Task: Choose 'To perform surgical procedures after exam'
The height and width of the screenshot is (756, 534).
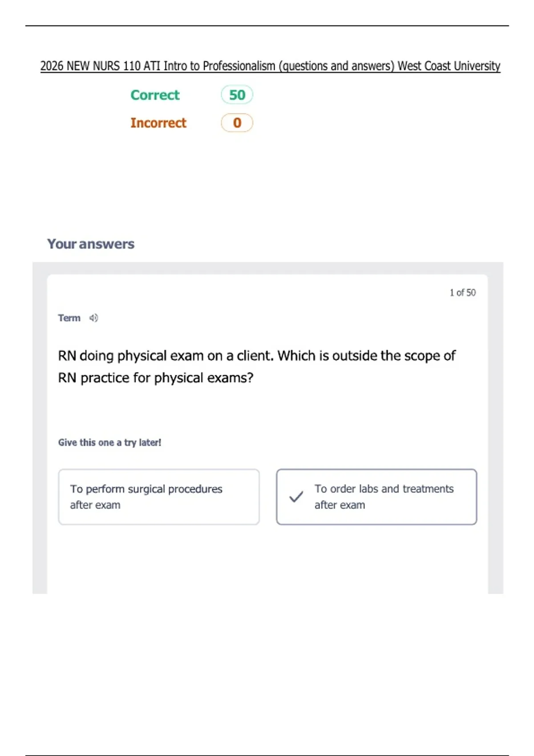Action: click(x=159, y=497)
